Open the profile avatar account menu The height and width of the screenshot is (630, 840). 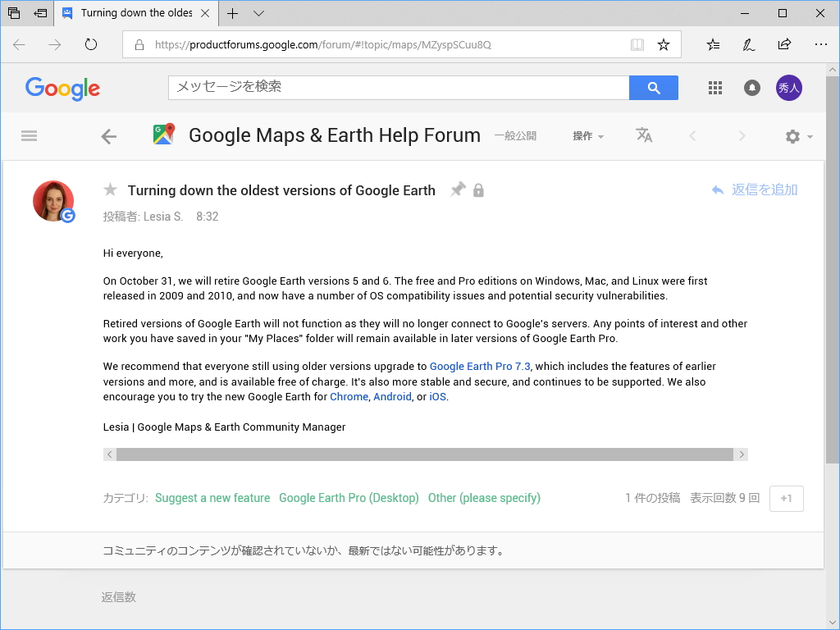788,87
